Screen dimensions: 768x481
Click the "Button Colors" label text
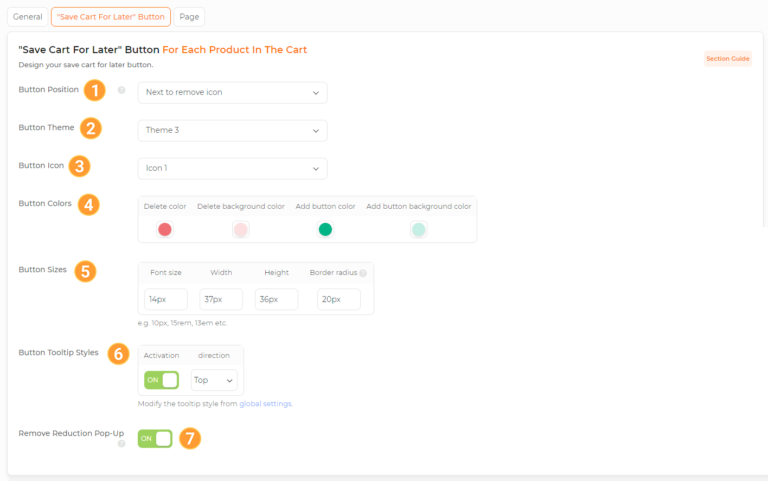(x=45, y=203)
